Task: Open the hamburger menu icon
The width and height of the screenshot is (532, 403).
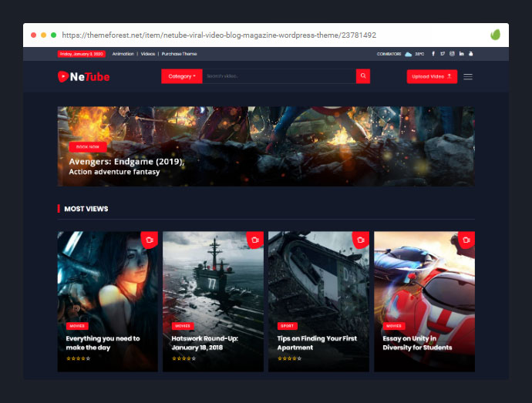Action: [468, 76]
